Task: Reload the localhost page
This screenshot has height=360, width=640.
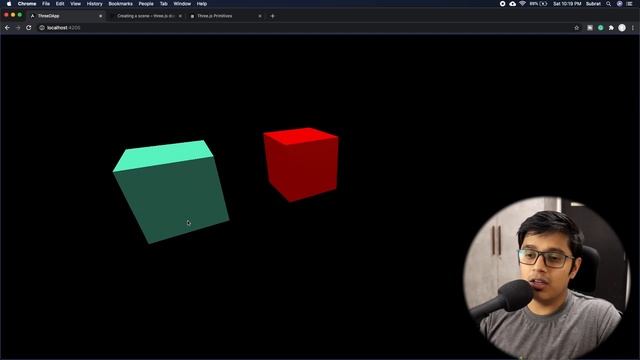Action: click(x=29, y=28)
